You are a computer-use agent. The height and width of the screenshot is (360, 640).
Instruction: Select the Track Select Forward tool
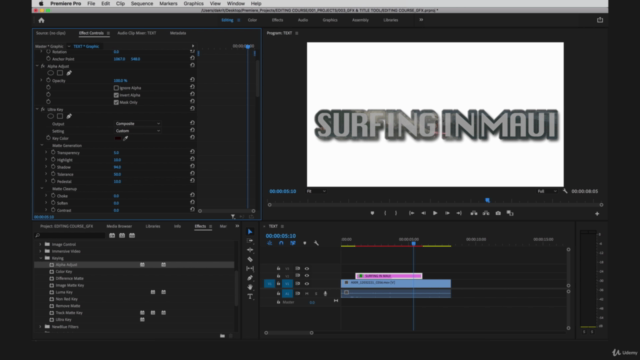(250, 241)
